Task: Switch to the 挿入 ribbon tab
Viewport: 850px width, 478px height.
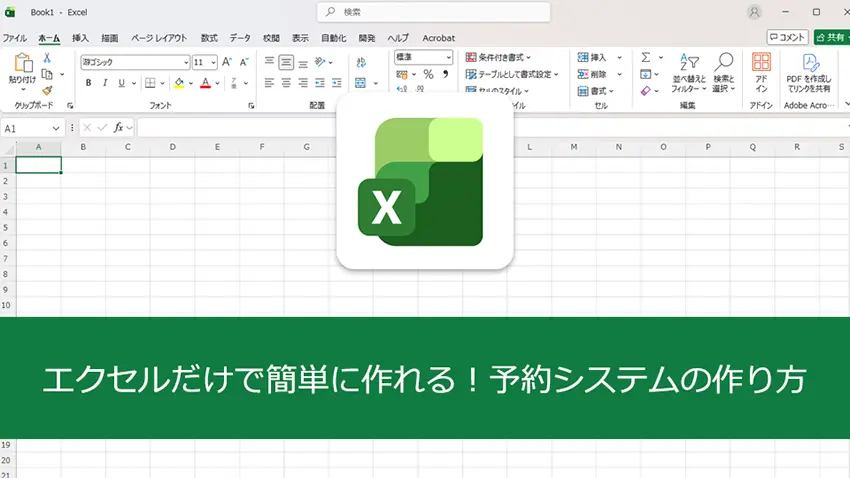Action: click(x=80, y=38)
